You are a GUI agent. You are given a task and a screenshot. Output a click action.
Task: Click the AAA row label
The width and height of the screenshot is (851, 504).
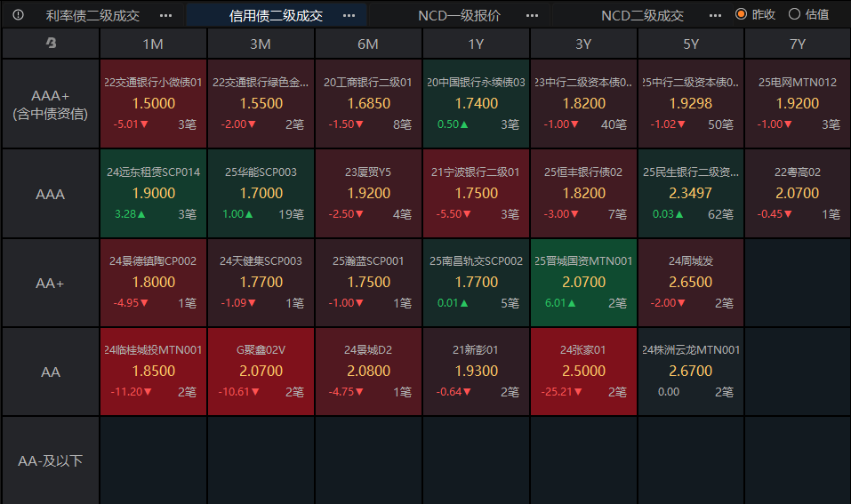point(51,194)
